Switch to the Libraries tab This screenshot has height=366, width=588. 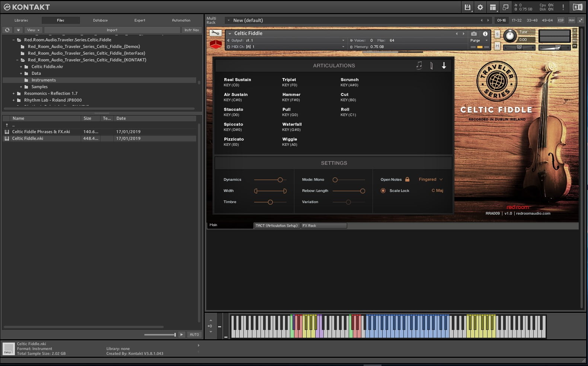[21, 20]
